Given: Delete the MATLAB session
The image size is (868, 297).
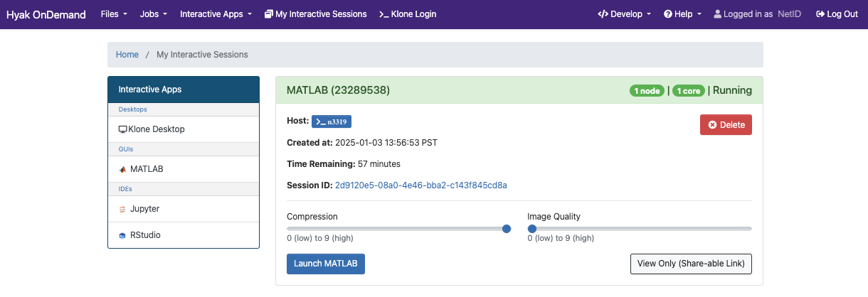Looking at the screenshot, I should tap(726, 124).
